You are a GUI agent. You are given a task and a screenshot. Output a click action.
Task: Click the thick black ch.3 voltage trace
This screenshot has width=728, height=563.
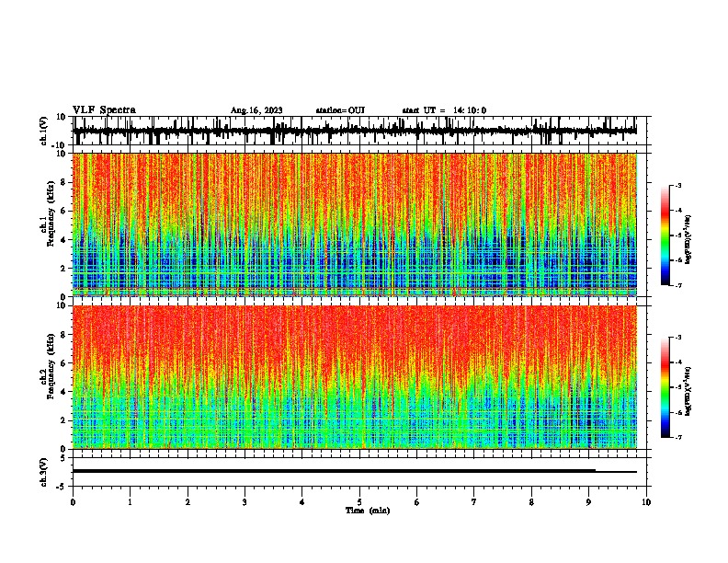tap(335, 471)
